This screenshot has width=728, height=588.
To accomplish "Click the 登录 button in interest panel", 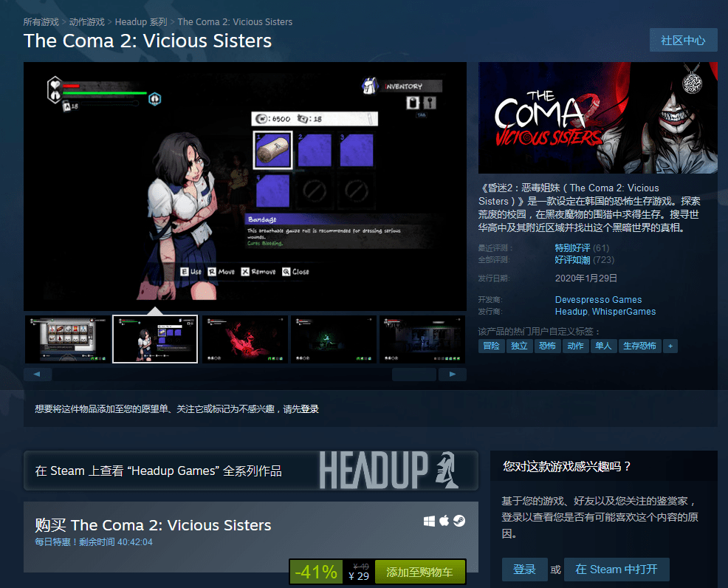I will click(525, 570).
